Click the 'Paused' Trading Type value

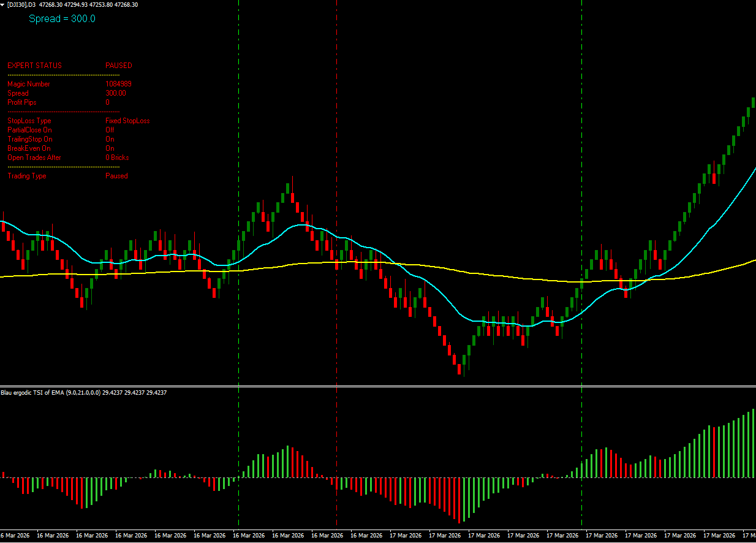click(x=116, y=176)
